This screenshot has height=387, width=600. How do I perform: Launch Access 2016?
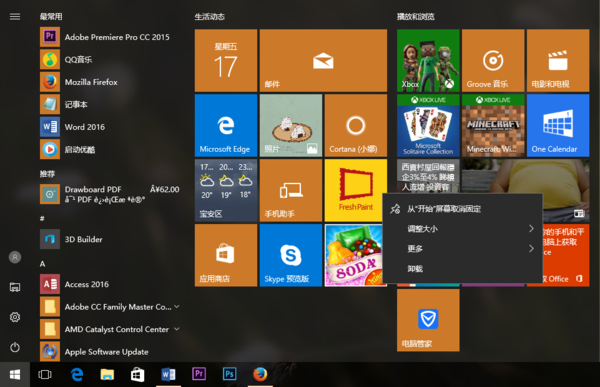(x=109, y=284)
